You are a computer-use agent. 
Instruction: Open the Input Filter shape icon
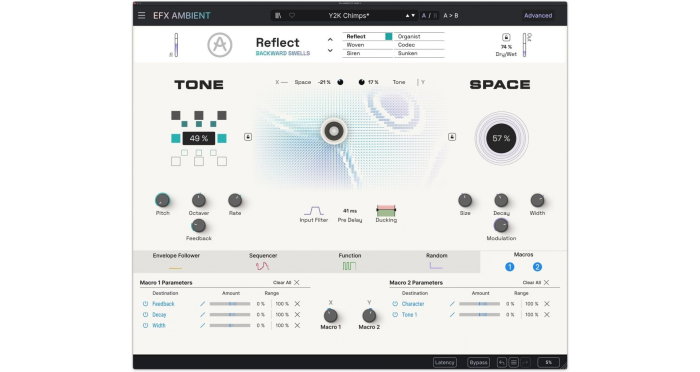point(314,210)
